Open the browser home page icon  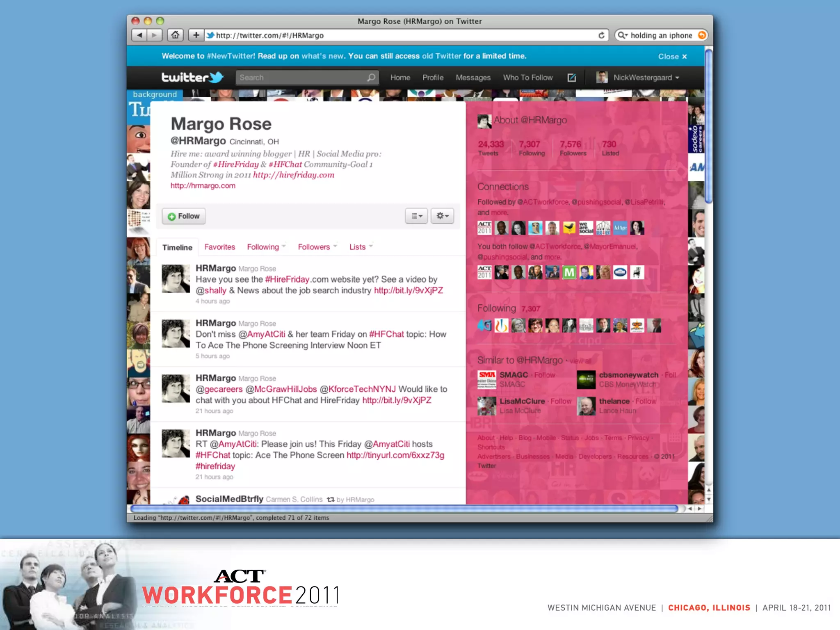point(175,35)
